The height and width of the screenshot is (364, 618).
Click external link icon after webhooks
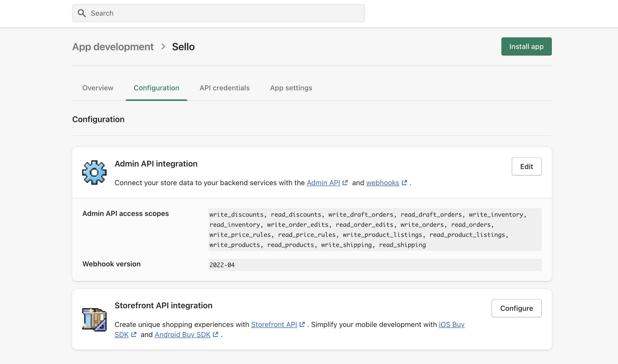pos(404,183)
